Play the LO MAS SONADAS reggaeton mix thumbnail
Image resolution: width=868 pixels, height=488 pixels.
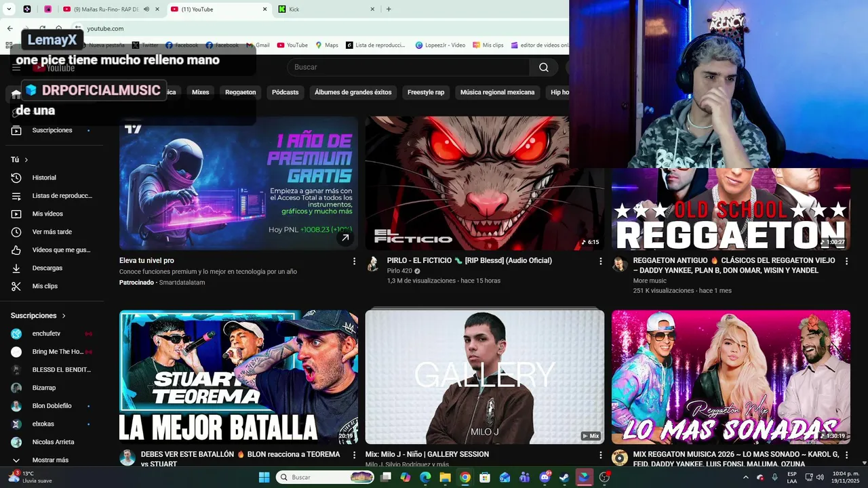(x=731, y=377)
